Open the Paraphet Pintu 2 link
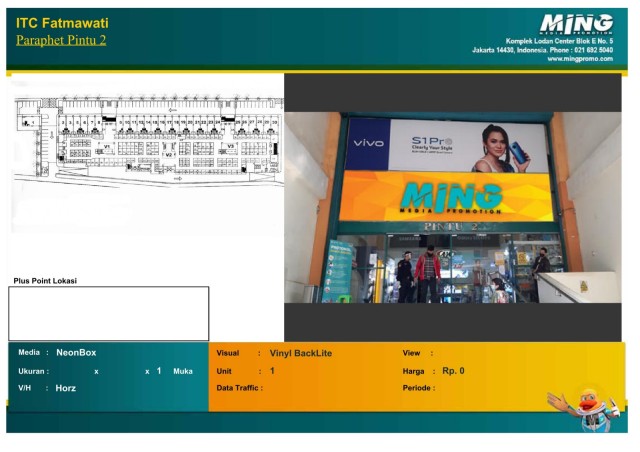 click(x=61, y=40)
